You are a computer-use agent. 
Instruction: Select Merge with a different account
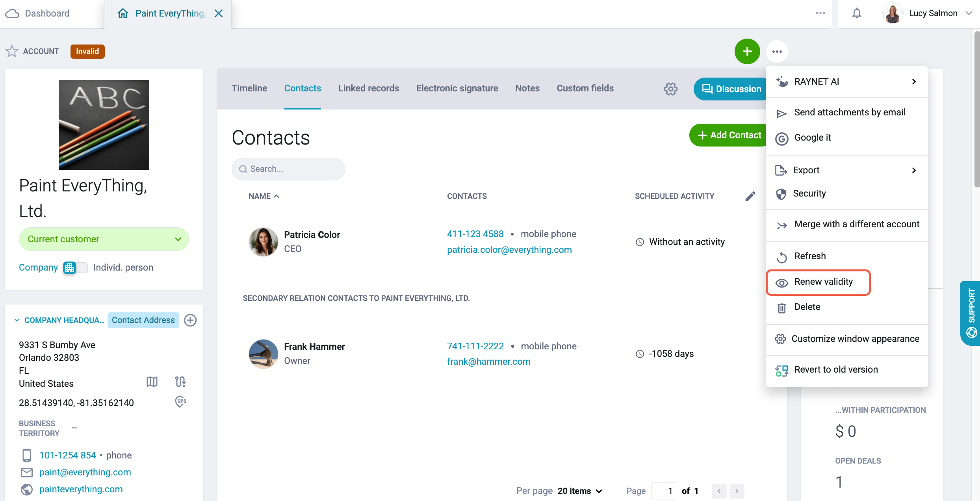click(847, 225)
